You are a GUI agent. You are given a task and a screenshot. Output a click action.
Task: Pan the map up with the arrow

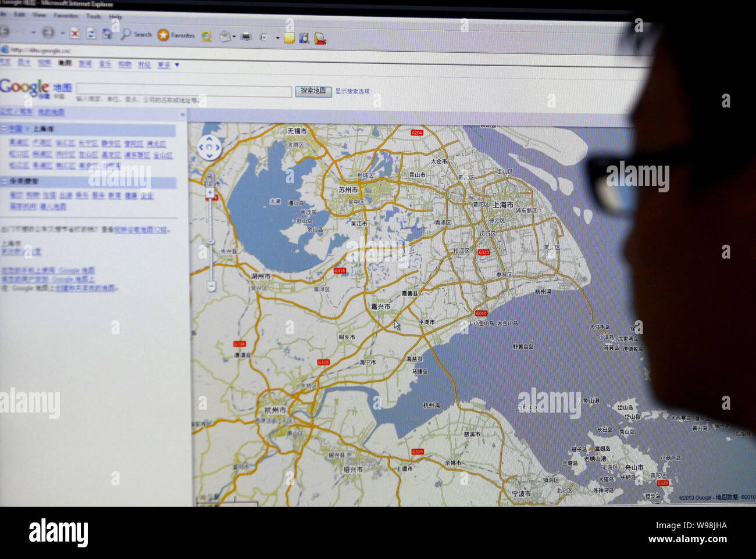[209, 140]
